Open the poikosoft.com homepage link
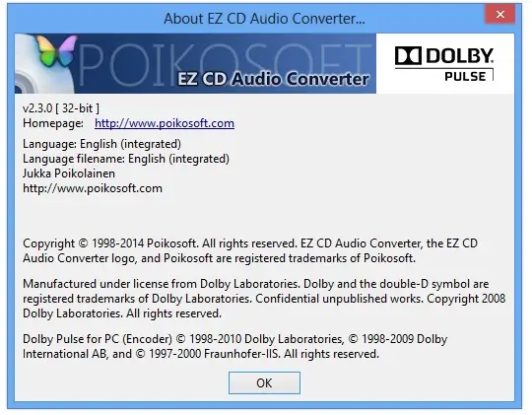Screen dimensions: 532x415 (165, 123)
